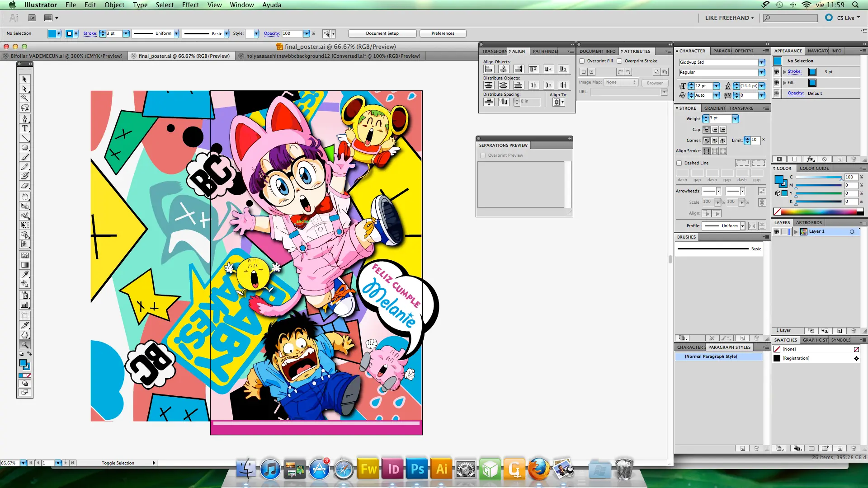868x488 pixels.
Task: Click the search field in application bar
Action: click(x=790, y=18)
